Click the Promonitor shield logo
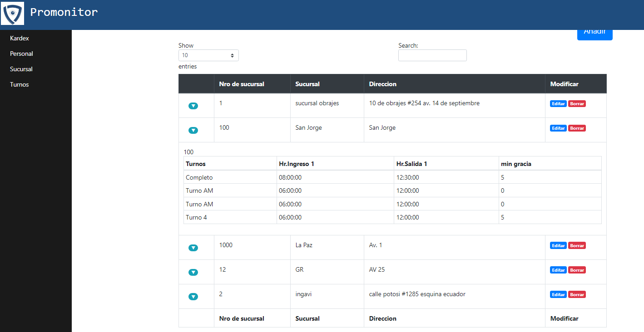 tap(13, 14)
